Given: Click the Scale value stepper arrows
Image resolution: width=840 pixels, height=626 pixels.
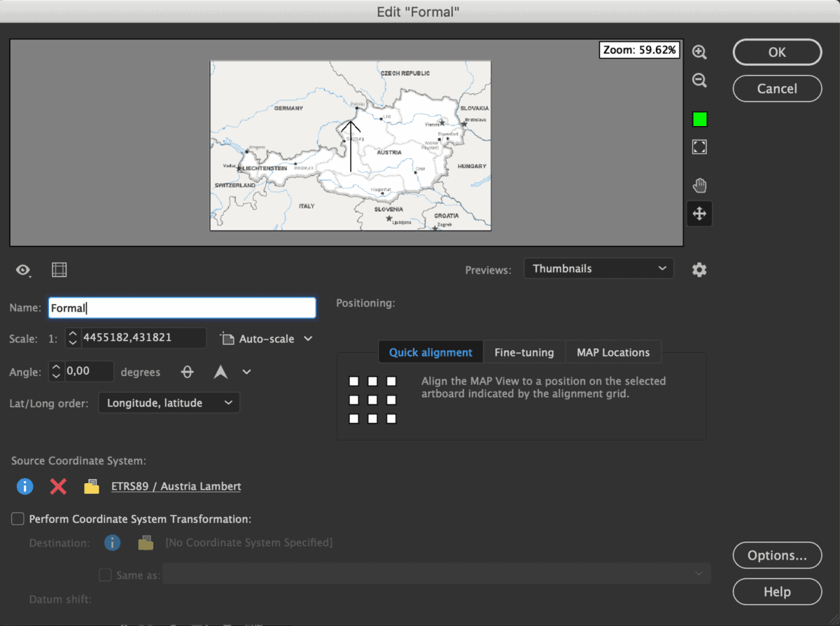Looking at the screenshot, I should pos(73,338).
